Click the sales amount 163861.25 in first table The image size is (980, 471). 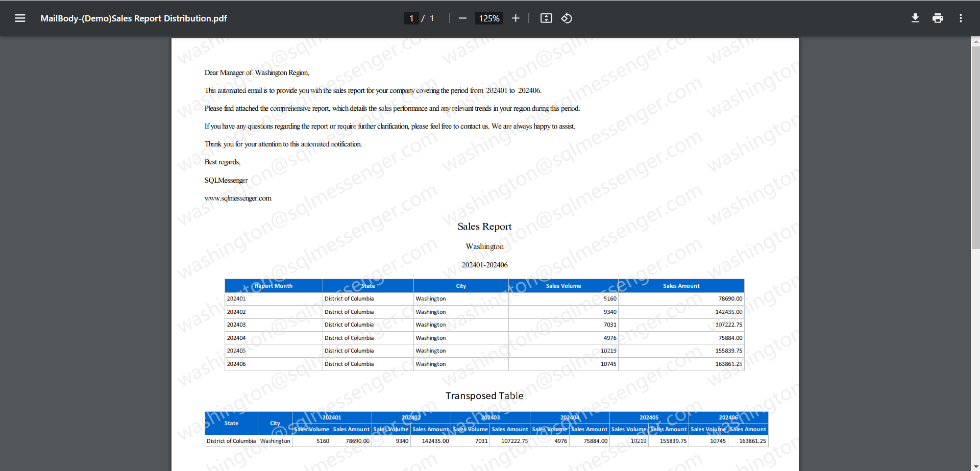[x=729, y=364]
